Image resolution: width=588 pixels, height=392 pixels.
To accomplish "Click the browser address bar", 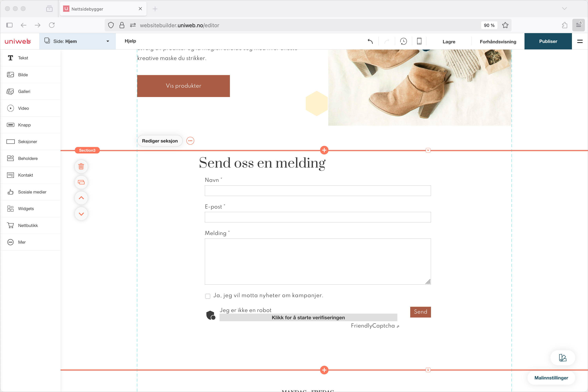I will [x=308, y=25].
